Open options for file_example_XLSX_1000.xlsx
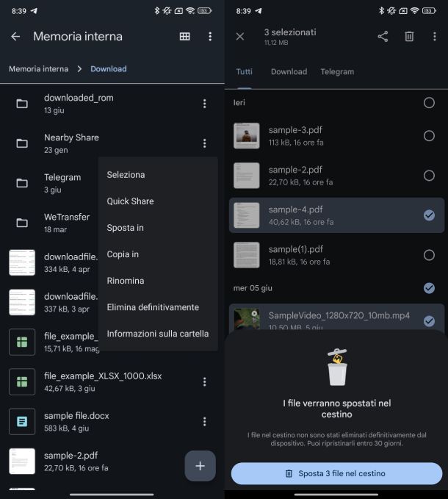This screenshot has width=448, height=499. [204, 381]
